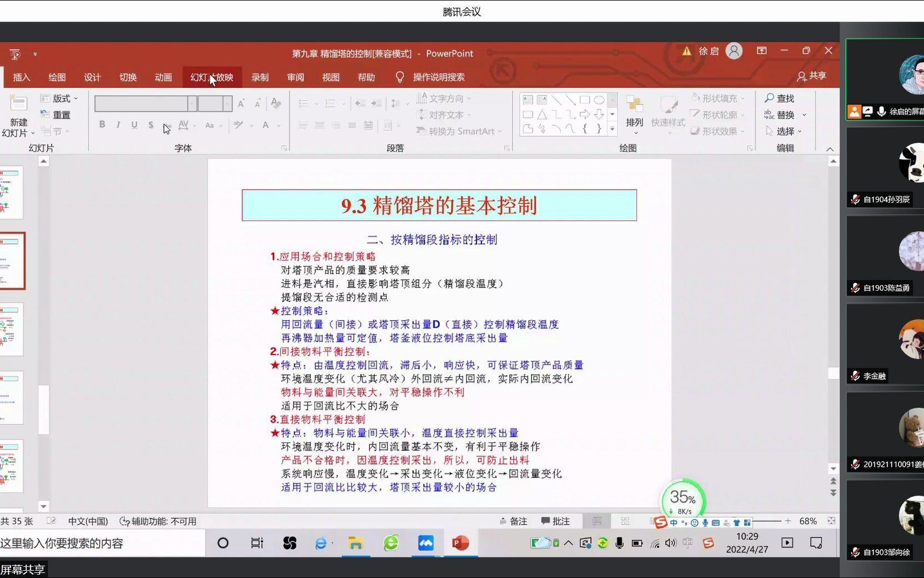
Task: Click Find (查找) button
Action: [x=779, y=98]
